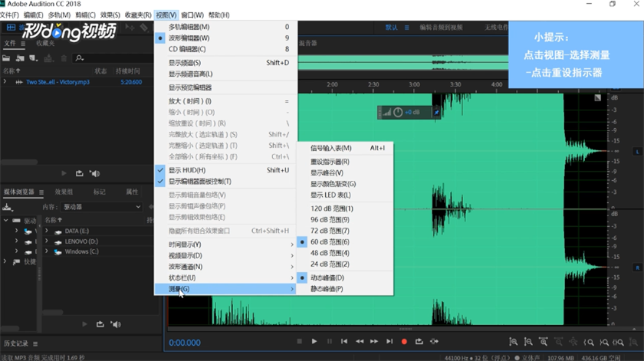Image resolution: width=644 pixels, height=361 pixels.
Task: Switch to Effects Rack tab
Action: point(64,192)
